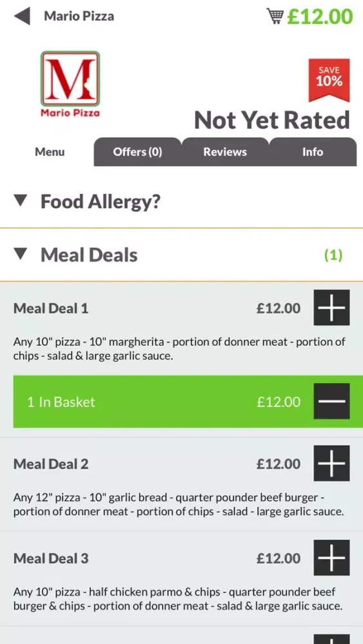Select the Meal Deal 2 title
The width and height of the screenshot is (363, 644).
pyautogui.click(x=51, y=464)
